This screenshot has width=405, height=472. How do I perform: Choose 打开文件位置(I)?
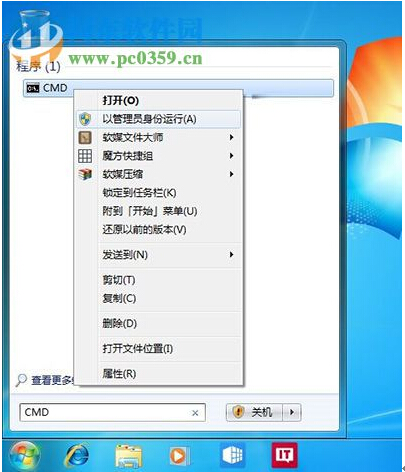click(138, 349)
